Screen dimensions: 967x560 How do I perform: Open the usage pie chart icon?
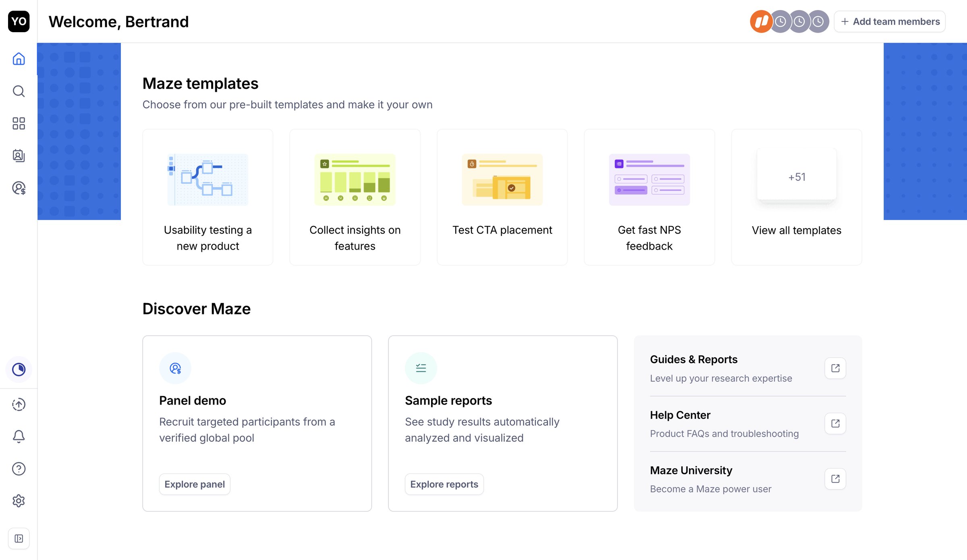pos(19,369)
